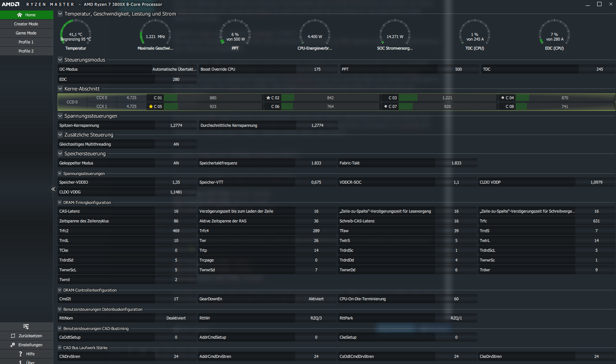This screenshot has height=364, width=616.
Task: Click the Boost Override CPU value 175
Action: point(317,69)
